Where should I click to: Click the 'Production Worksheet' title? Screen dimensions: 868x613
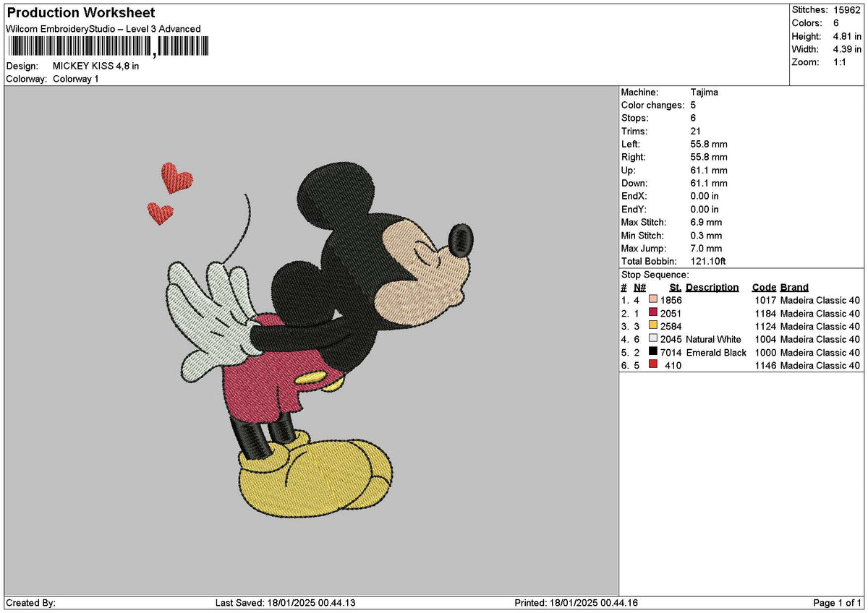tap(80, 13)
